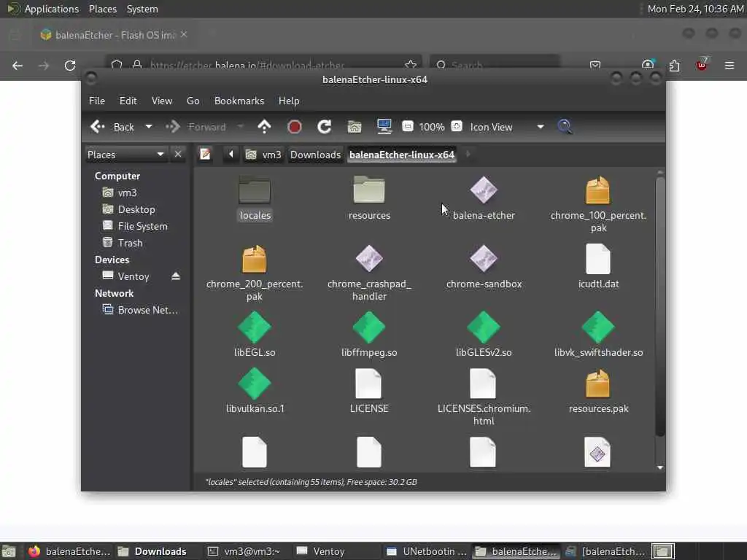747x560 pixels.
Task: Click the search magnifier icon
Action: [565, 127]
